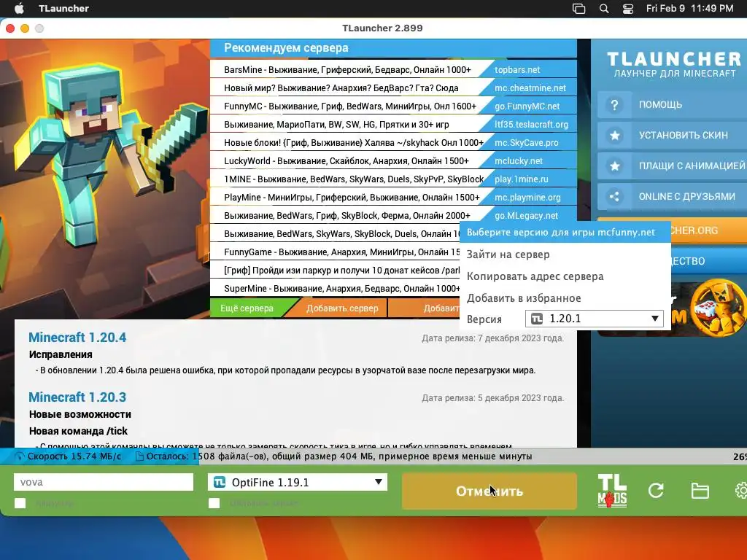
Task: Click the share icon beside Online с друзьями
Action: 614,196
